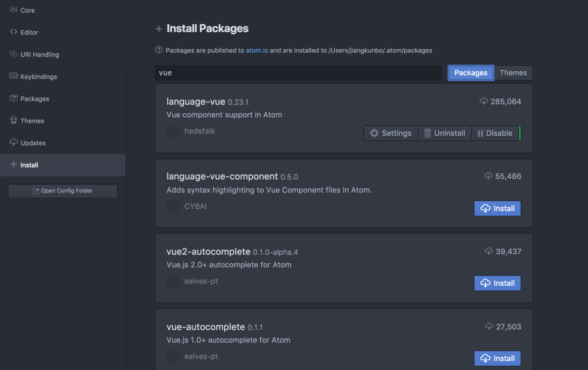Click the package search input field

pyautogui.click(x=298, y=73)
